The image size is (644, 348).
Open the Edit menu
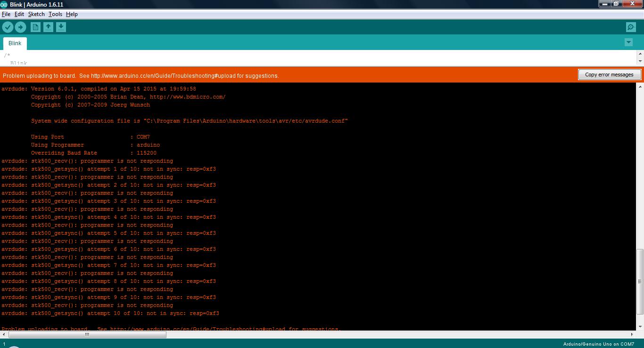(19, 14)
